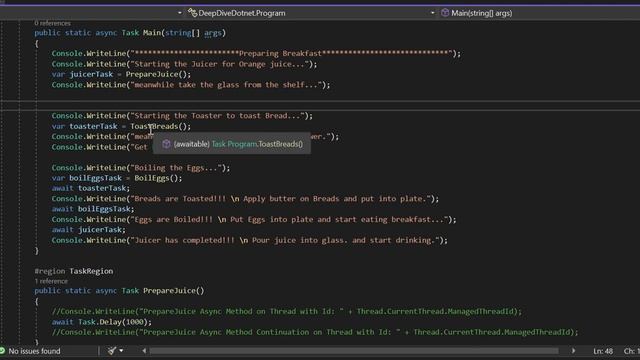Click "Task Program.ToastBreads()" in the tooltip
This screenshot has width=640, height=360.
pyautogui.click(x=257, y=144)
